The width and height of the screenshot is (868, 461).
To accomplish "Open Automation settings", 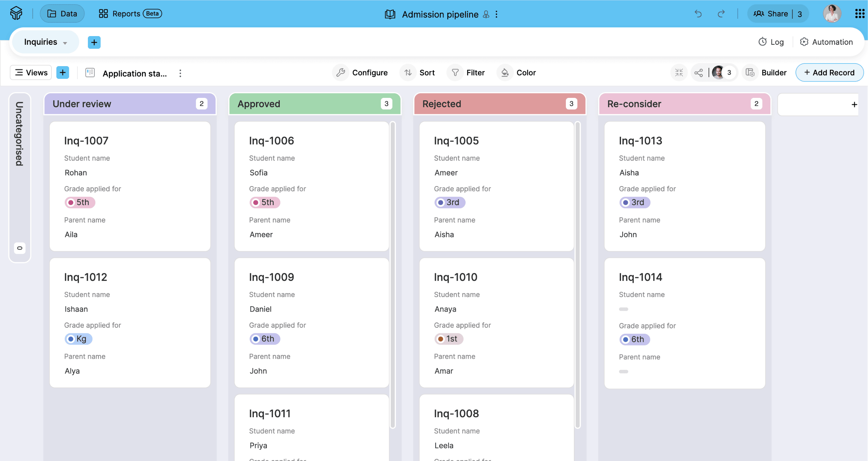I will [x=826, y=42].
